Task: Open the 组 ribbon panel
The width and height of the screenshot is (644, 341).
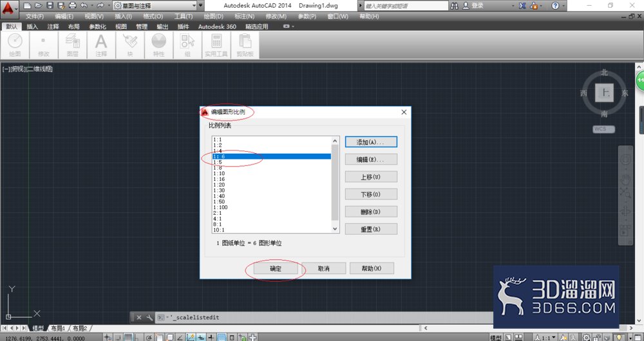Action: [x=187, y=45]
